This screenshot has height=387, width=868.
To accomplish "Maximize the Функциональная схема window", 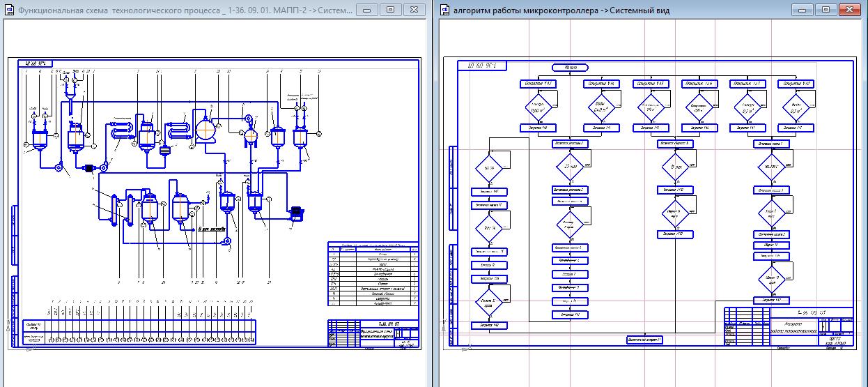I will tap(389, 10).
